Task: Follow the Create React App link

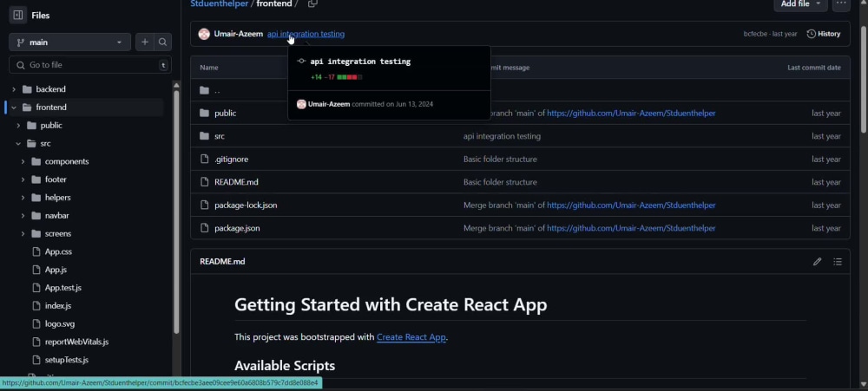Action: point(411,336)
